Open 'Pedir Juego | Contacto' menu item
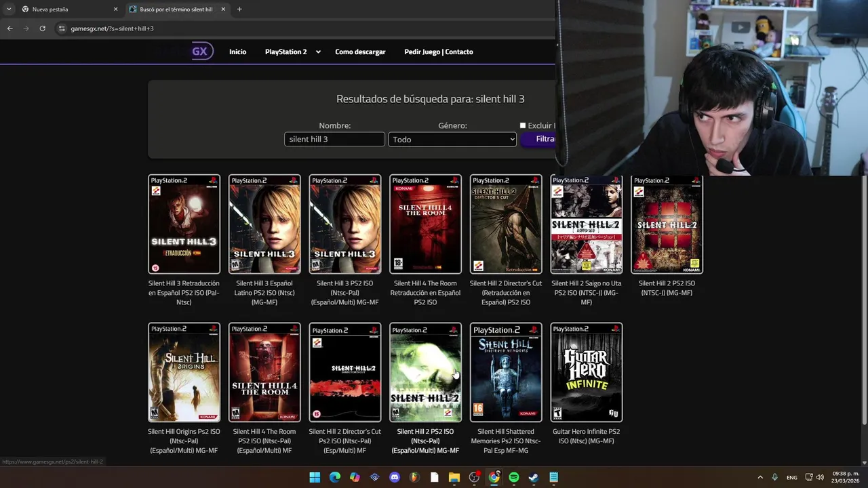868x488 pixels. click(x=439, y=52)
